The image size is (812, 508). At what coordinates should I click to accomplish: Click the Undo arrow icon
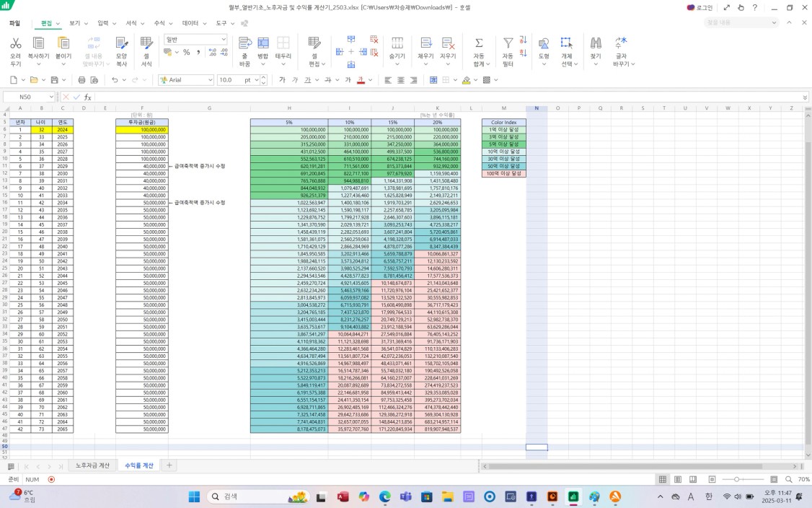click(115, 80)
